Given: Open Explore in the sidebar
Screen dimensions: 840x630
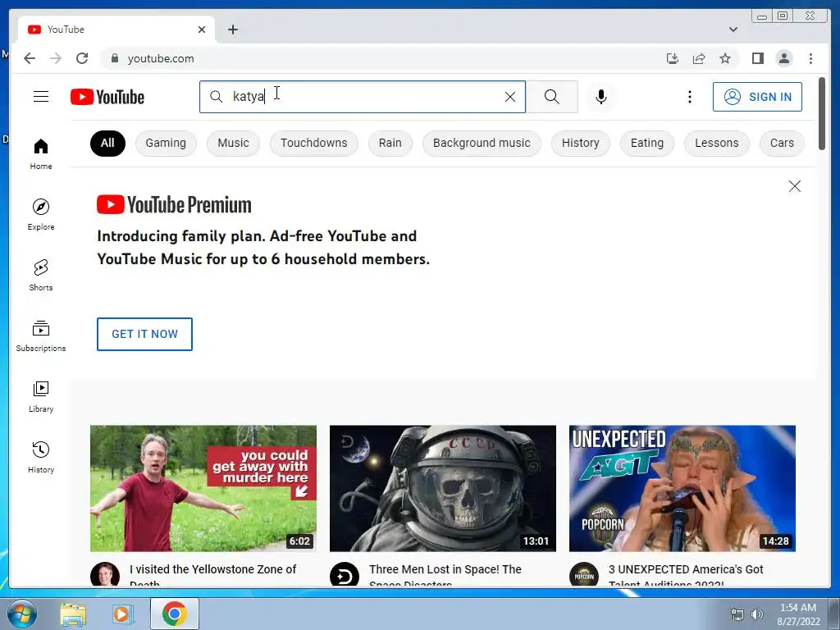Looking at the screenshot, I should 41,214.
